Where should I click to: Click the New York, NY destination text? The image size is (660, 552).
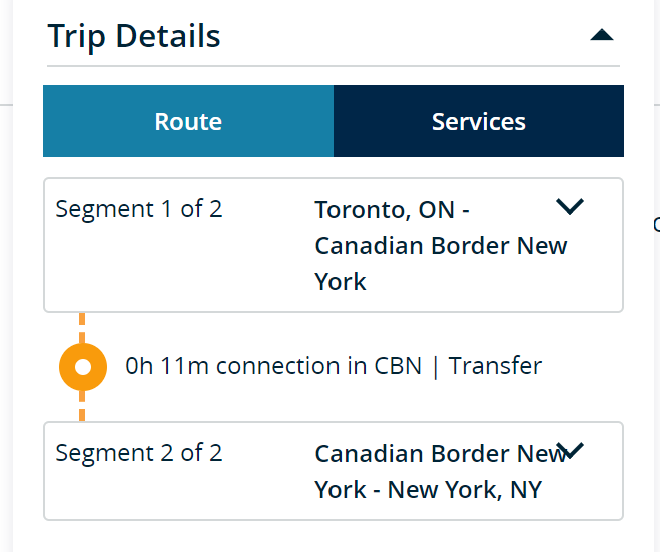tap(465, 491)
